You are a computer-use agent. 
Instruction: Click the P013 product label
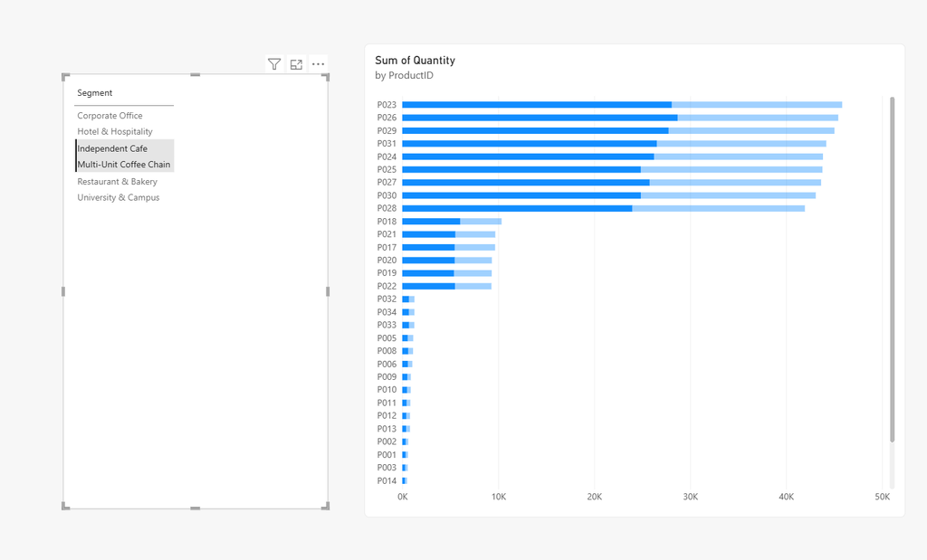point(387,429)
